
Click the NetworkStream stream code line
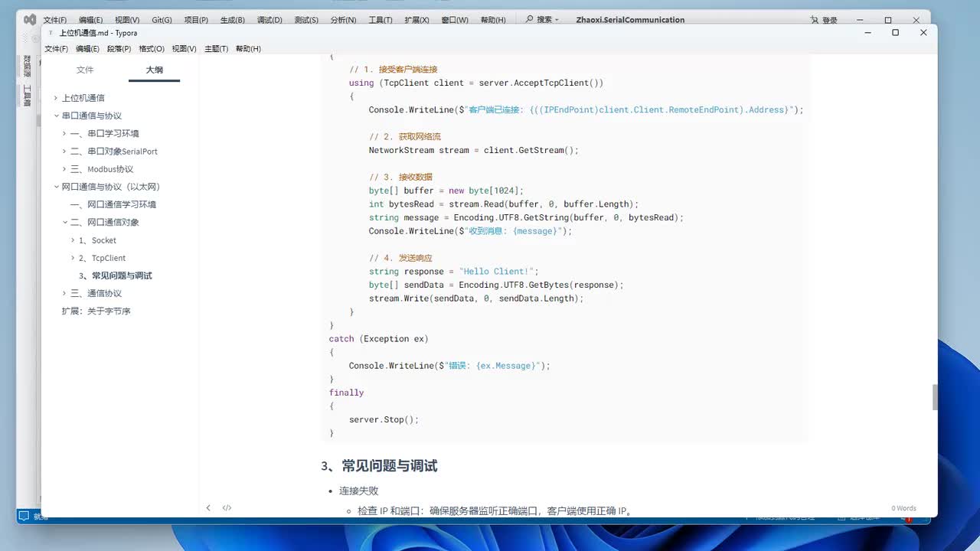[474, 150]
